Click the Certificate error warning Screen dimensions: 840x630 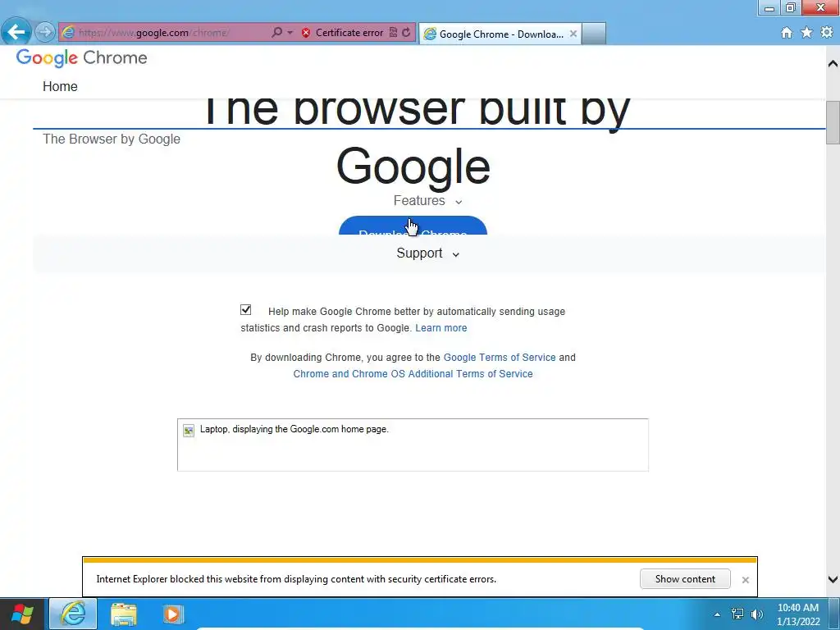point(342,33)
